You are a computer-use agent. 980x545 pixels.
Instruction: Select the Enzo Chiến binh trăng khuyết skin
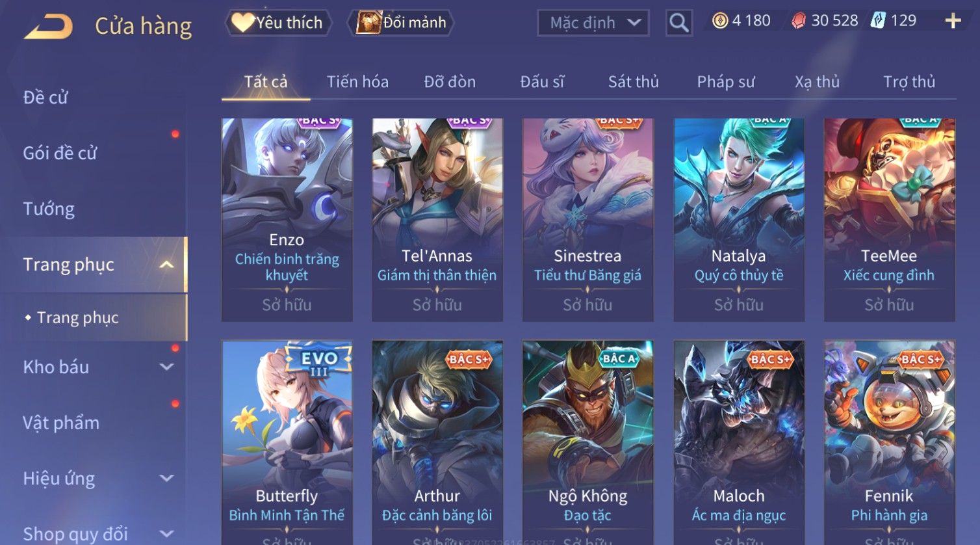[287, 220]
